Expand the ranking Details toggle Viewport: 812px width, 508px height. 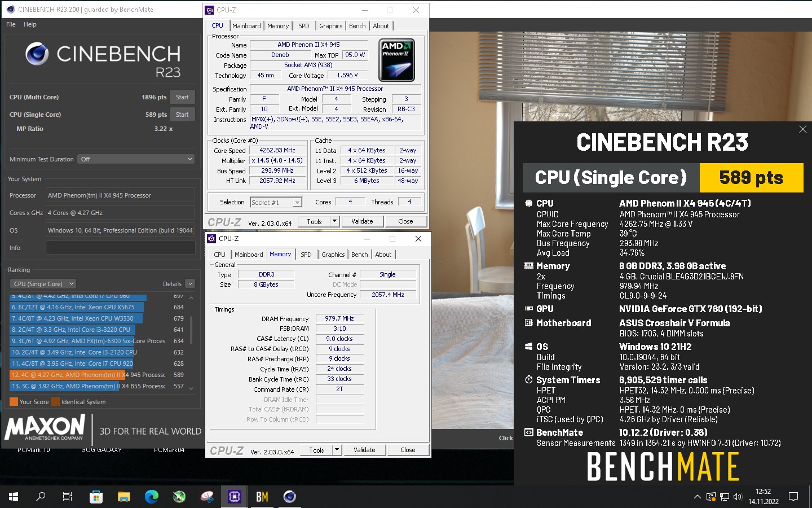tap(190, 284)
